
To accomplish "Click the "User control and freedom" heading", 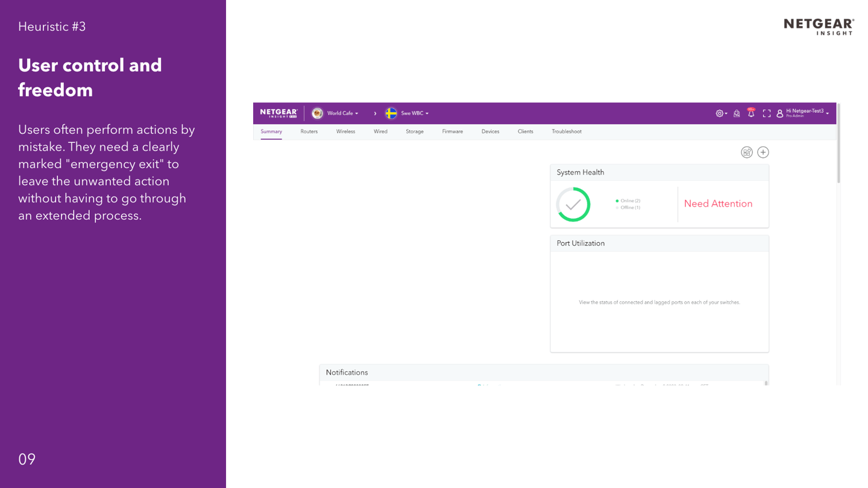I will click(90, 78).
